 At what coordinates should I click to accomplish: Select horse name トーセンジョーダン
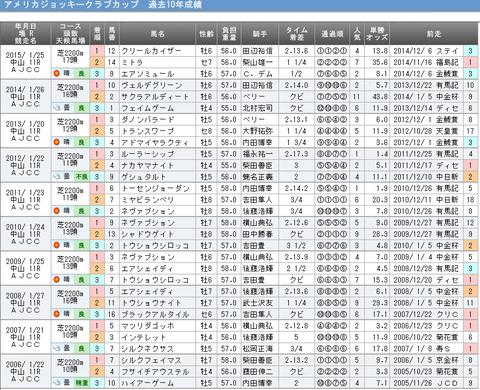pos(155,188)
